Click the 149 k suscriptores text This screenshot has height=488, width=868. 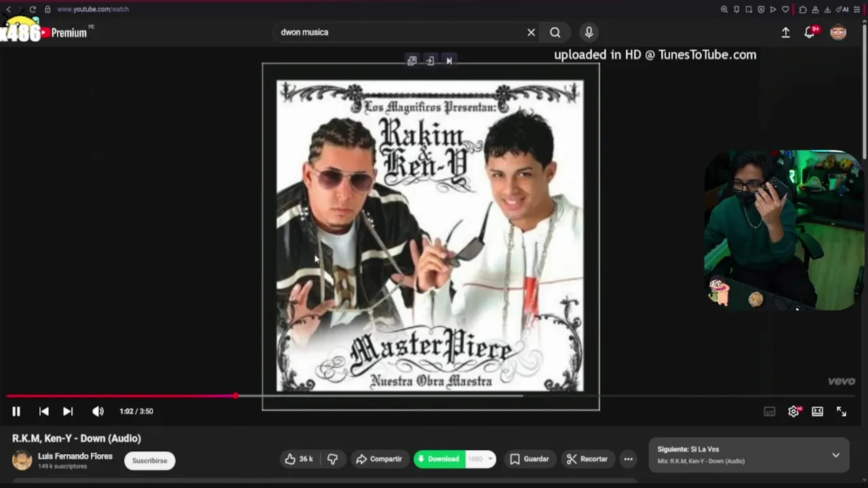tap(62, 466)
